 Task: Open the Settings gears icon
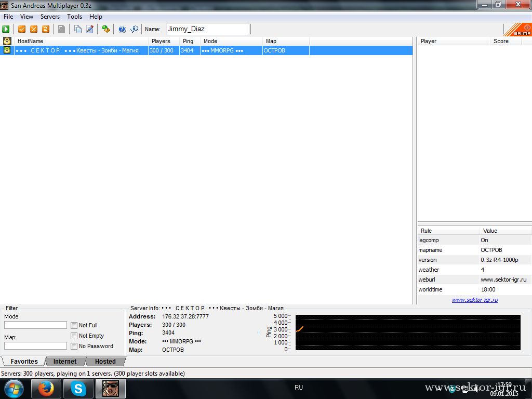(106, 29)
